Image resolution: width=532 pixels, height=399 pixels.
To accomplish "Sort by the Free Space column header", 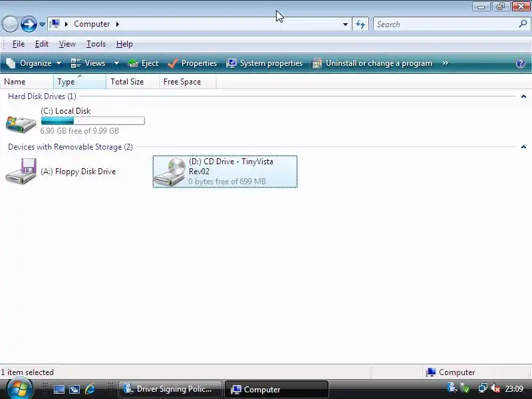I will click(x=188, y=82).
